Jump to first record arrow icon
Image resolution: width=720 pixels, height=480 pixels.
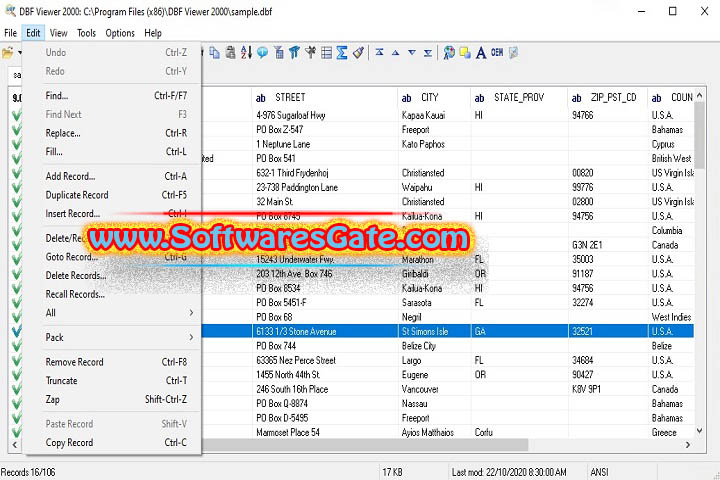point(379,52)
